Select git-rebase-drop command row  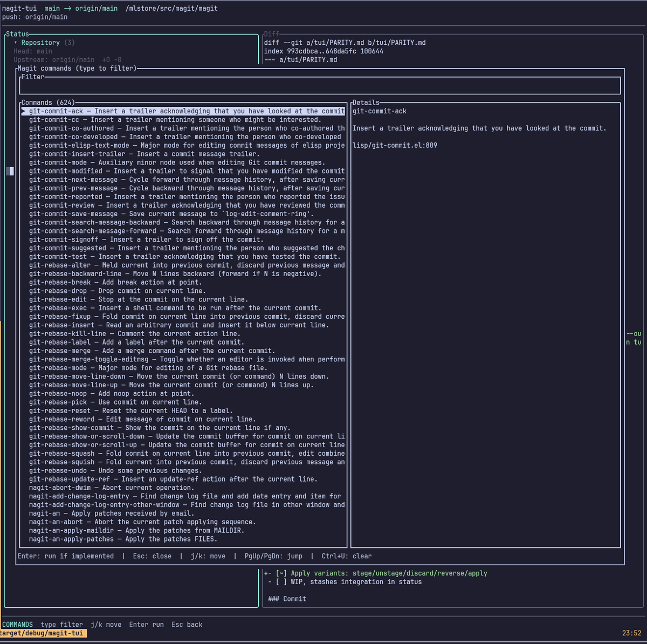click(183, 291)
